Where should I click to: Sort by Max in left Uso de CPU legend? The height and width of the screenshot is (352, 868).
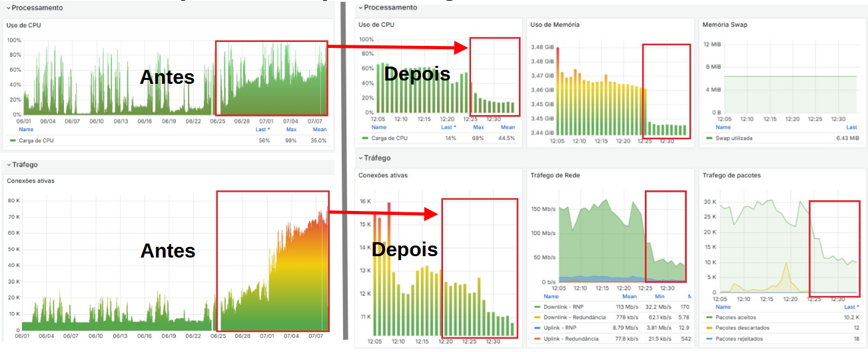point(292,130)
